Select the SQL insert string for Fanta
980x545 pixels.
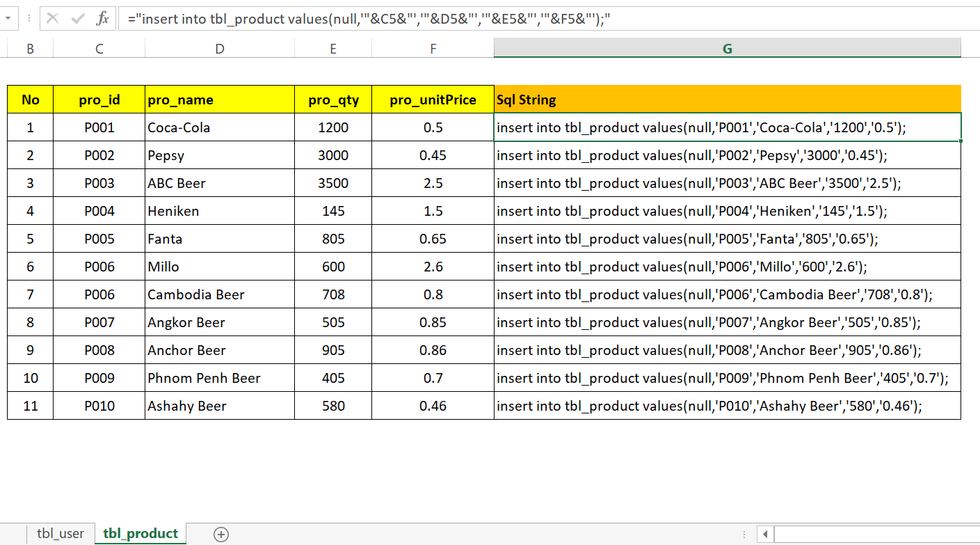click(728, 239)
